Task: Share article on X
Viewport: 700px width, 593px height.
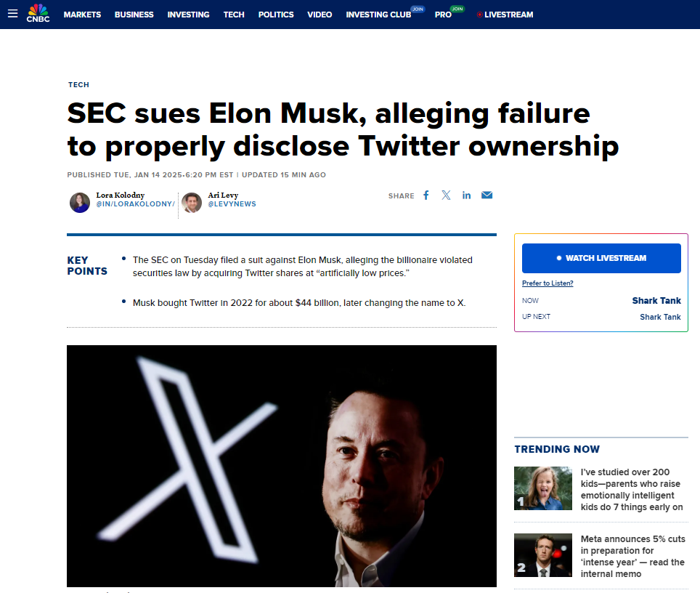Action: [446, 195]
